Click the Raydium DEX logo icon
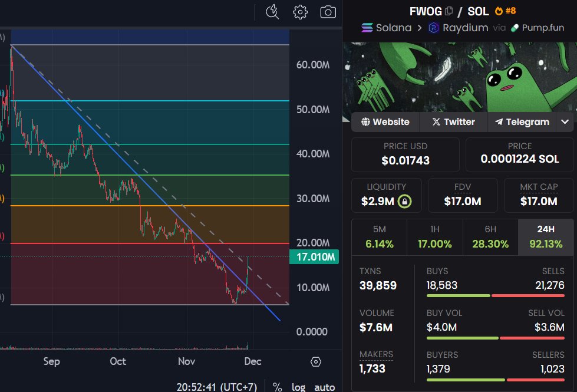This screenshot has width=577, height=392. (433, 28)
